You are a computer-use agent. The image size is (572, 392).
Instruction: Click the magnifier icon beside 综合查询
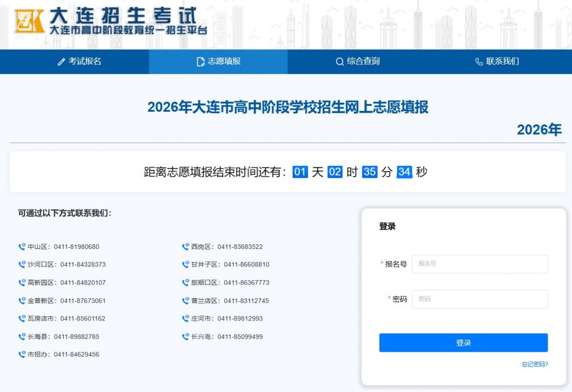coord(340,62)
